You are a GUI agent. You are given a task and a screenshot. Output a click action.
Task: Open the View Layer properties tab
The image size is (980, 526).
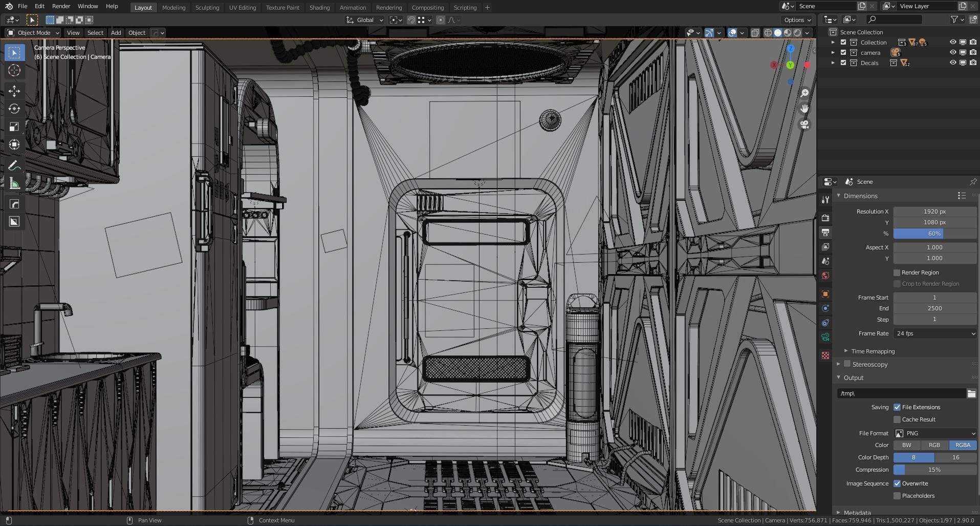pyautogui.click(x=825, y=247)
